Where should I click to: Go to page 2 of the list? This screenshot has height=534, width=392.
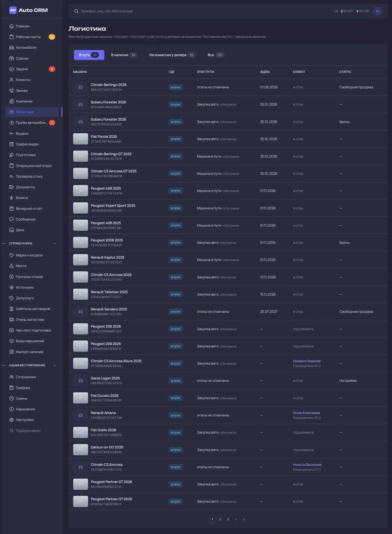[220, 519]
